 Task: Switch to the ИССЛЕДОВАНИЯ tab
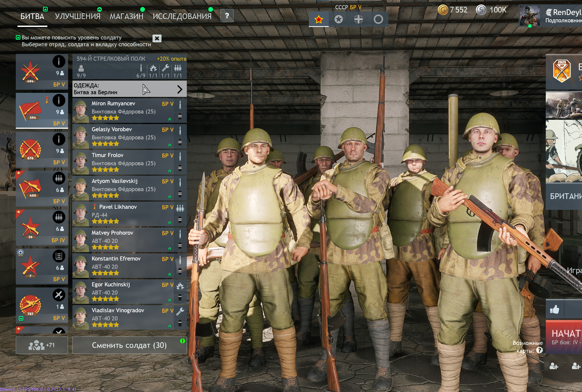[x=182, y=16]
